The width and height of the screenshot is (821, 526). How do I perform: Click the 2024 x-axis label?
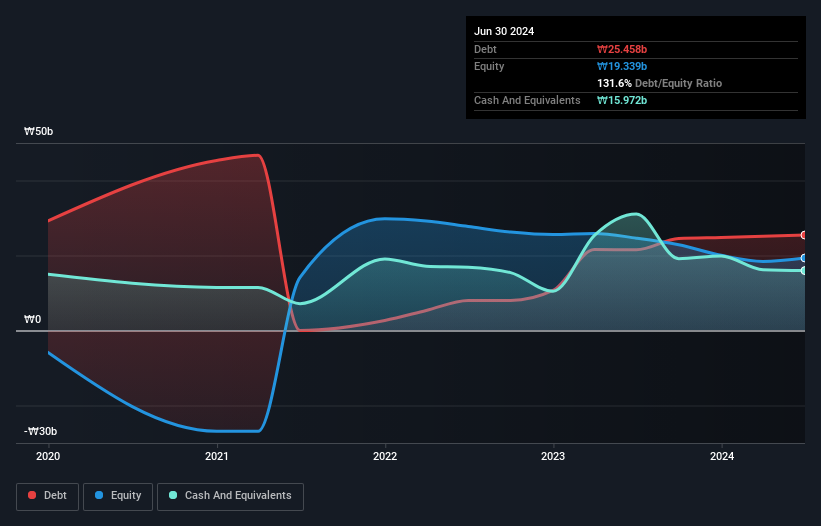(x=722, y=456)
